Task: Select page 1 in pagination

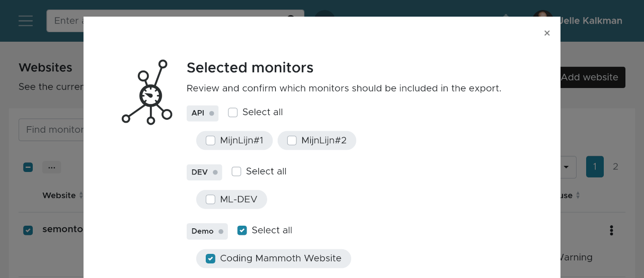Action: (x=594, y=167)
